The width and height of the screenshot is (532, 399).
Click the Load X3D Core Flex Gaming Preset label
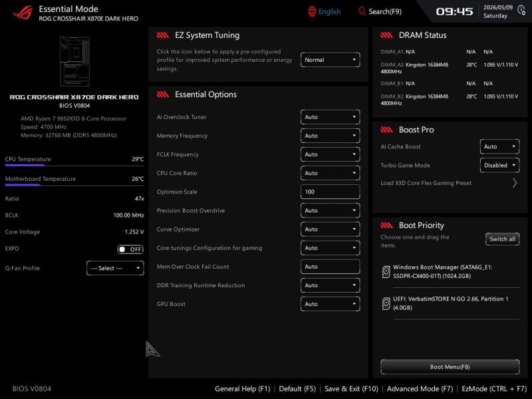tap(426, 183)
